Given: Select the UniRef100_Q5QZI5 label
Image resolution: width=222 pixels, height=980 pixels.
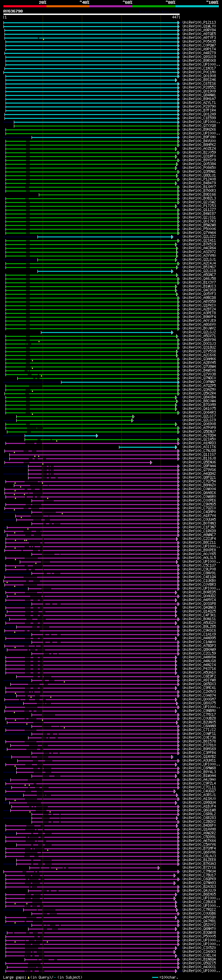Looking at the screenshot, I should click(x=199, y=963).
